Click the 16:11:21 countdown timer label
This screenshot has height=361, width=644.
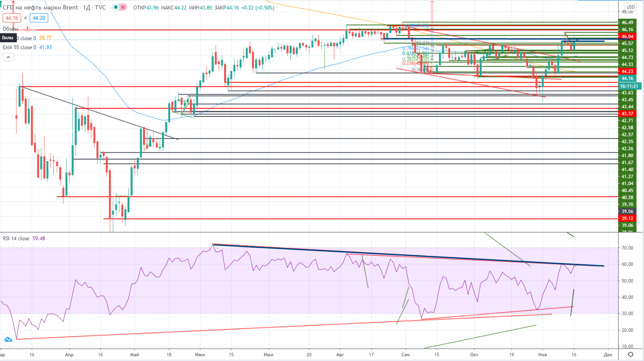pos(628,86)
